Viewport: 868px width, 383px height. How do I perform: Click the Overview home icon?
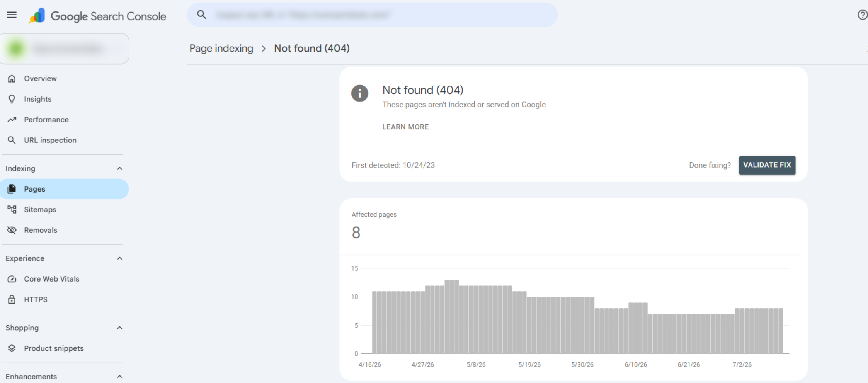(12, 78)
